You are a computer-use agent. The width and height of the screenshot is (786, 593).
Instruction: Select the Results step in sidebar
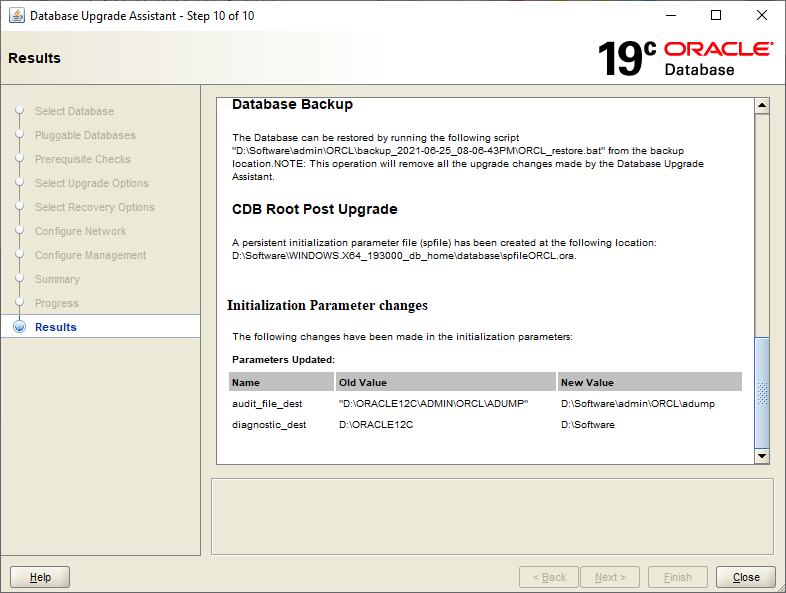point(56,327)
